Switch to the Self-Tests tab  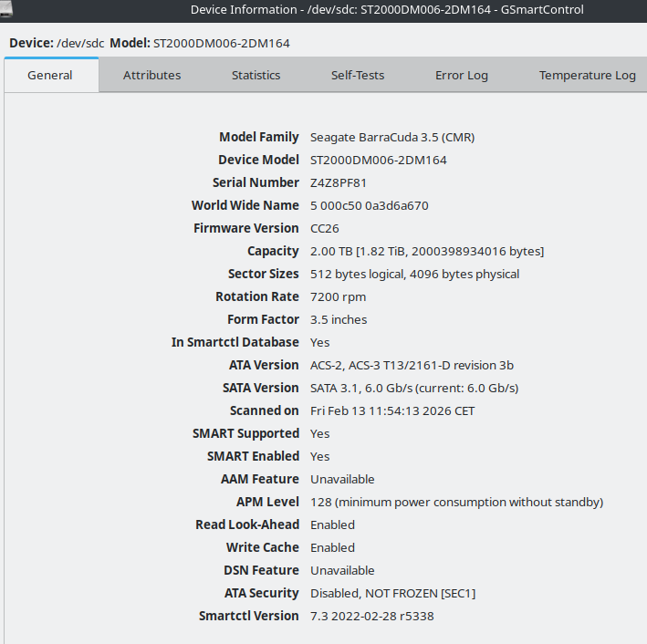click(x=358, y=75)
